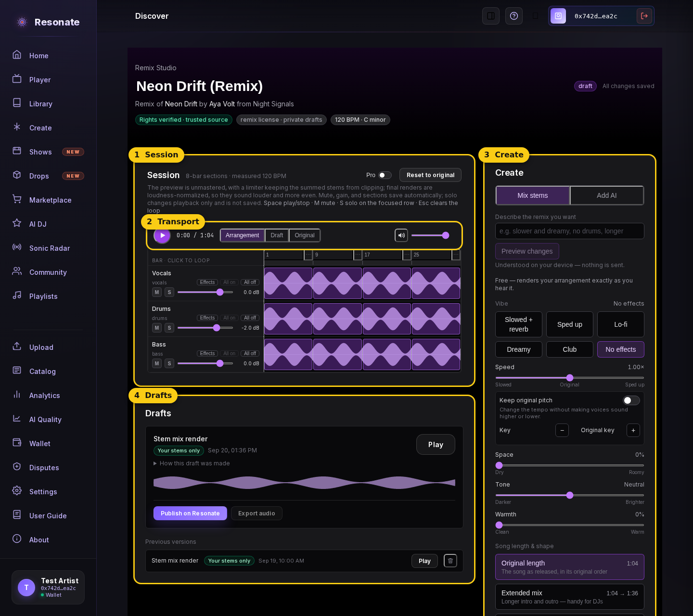The height and width of the screenshot is (616, 693).
Task: Open Playlists
Action: click(x=48, y=296)
